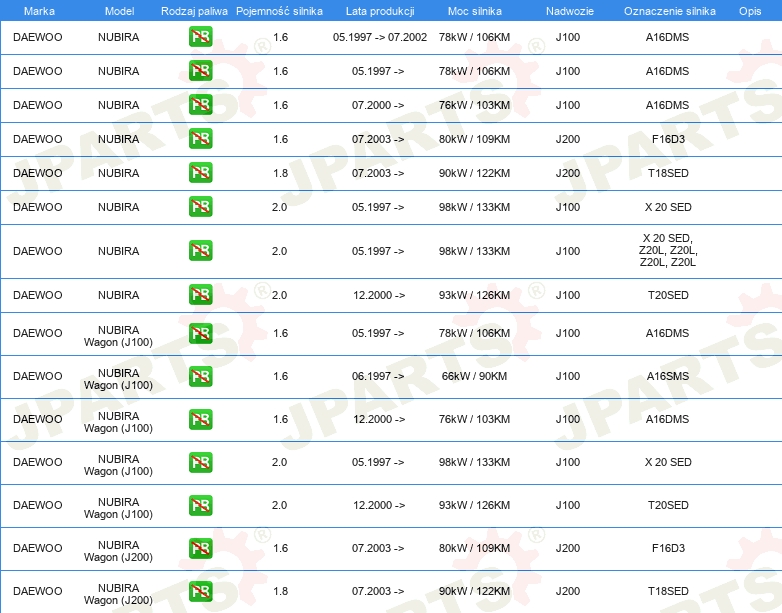This screenshot has height=613, width=782.
Task: Click 90kW / 122KM in Wagon (J200) row
Action: (x=474, y=591)
